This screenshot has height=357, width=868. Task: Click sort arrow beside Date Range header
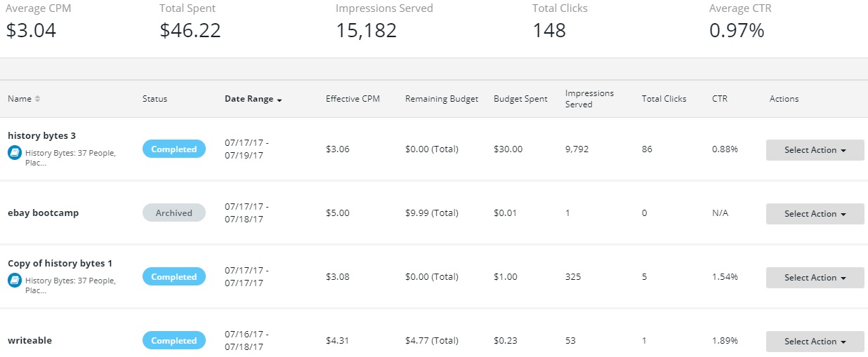tap(280, 100)
